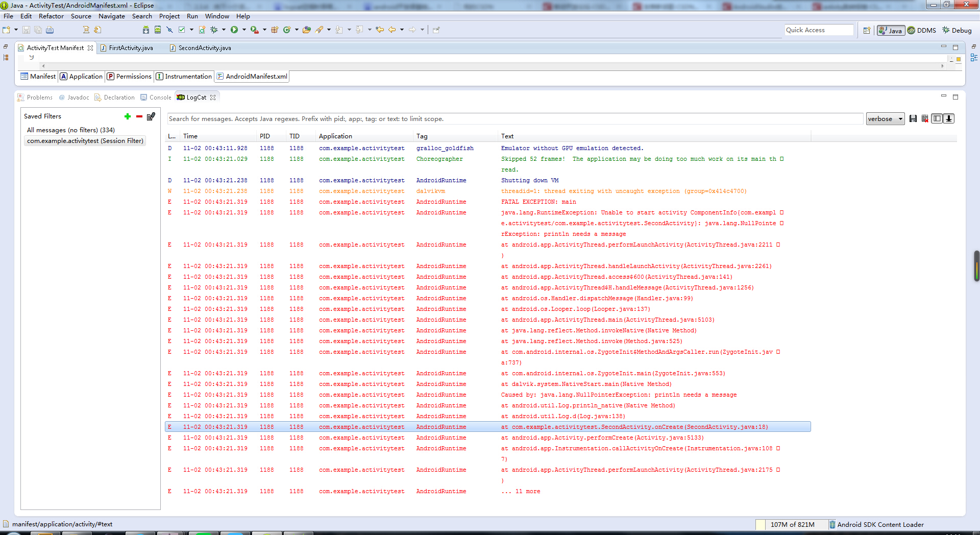Expand the Debug button dropdown arrow
The image size is (980, 535).
click(x=224, y=30)
